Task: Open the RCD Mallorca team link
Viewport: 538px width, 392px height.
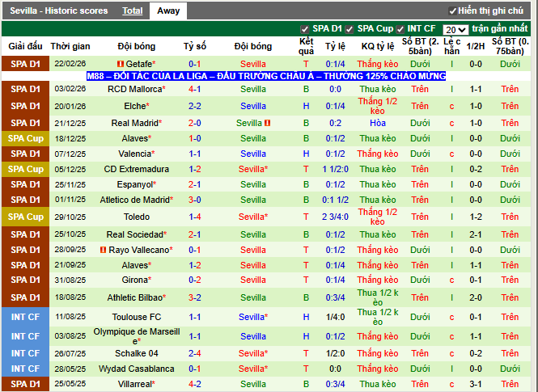Action: [x=135, y=89]
